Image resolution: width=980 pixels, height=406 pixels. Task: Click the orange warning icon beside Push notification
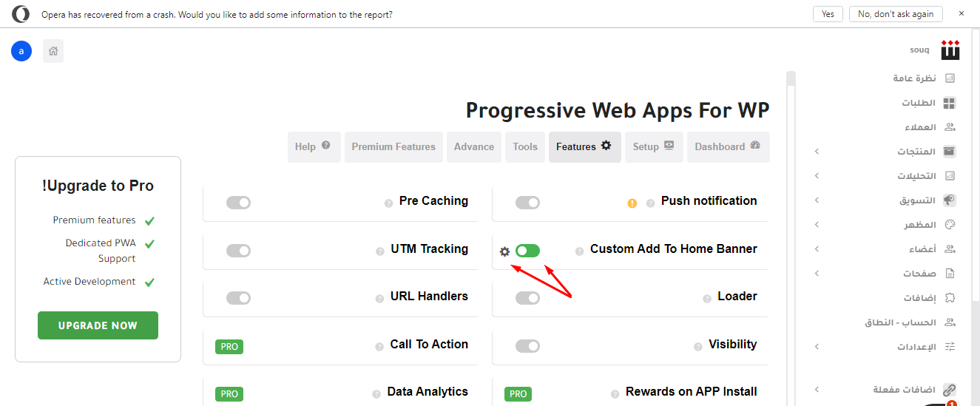coord(632,203)
